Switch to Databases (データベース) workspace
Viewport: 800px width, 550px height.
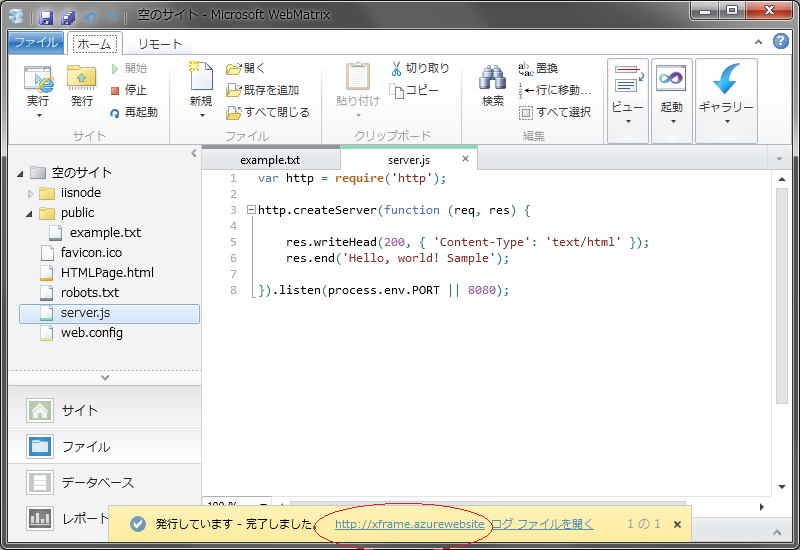tap(105, 482)
